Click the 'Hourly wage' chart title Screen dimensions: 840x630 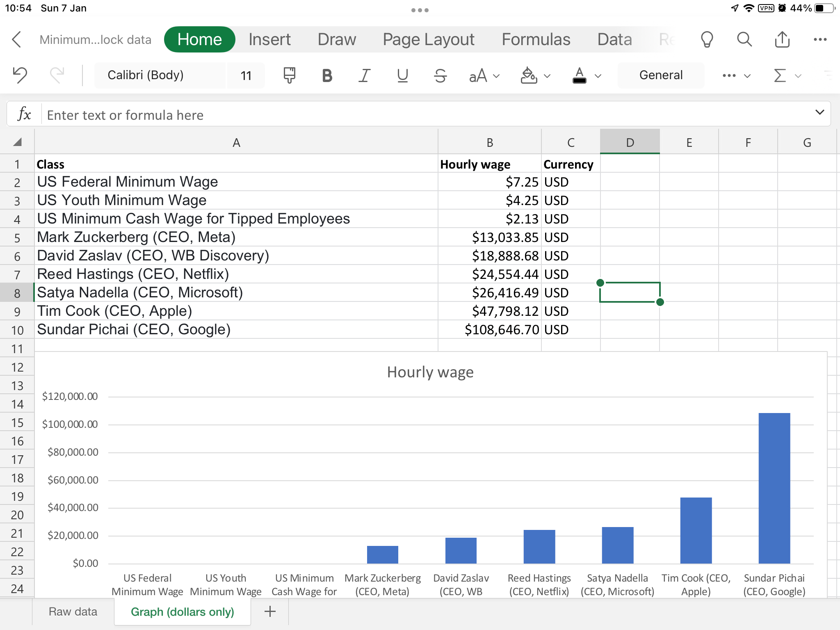coord(430,372)
